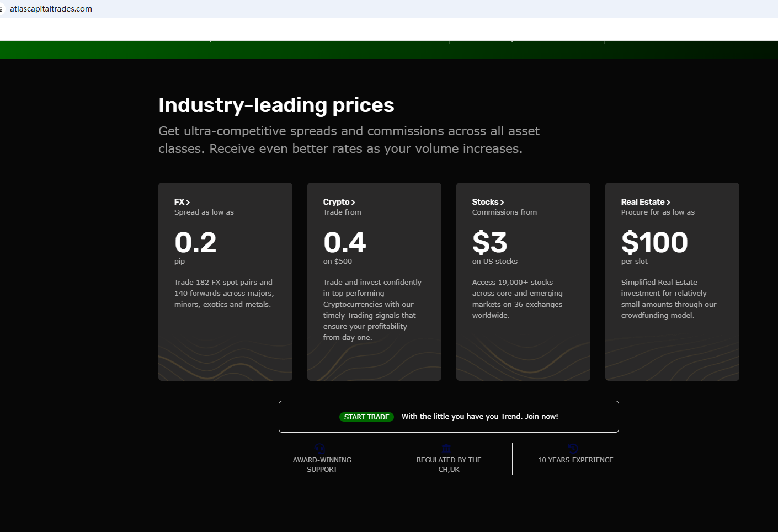Open the FX heading link
Image resolution: width=778 pixels, height=532 pixels.
click(x=179, y=202)
